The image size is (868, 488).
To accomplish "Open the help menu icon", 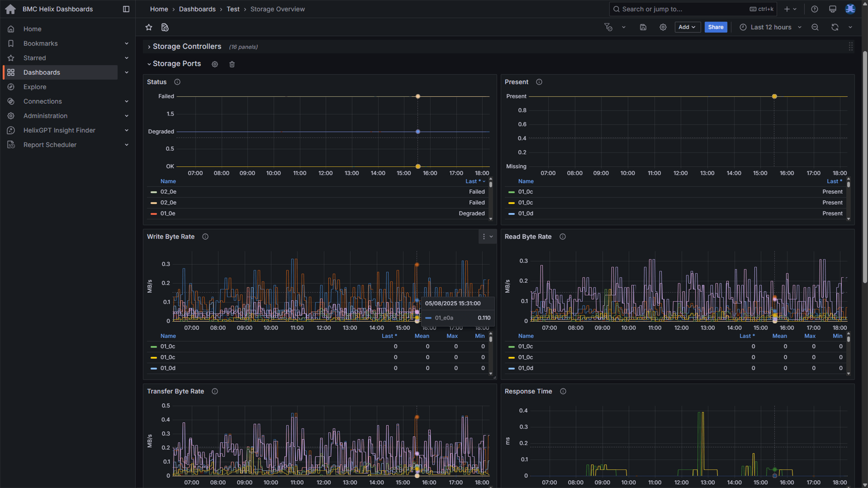I will [x=814, y=9].
